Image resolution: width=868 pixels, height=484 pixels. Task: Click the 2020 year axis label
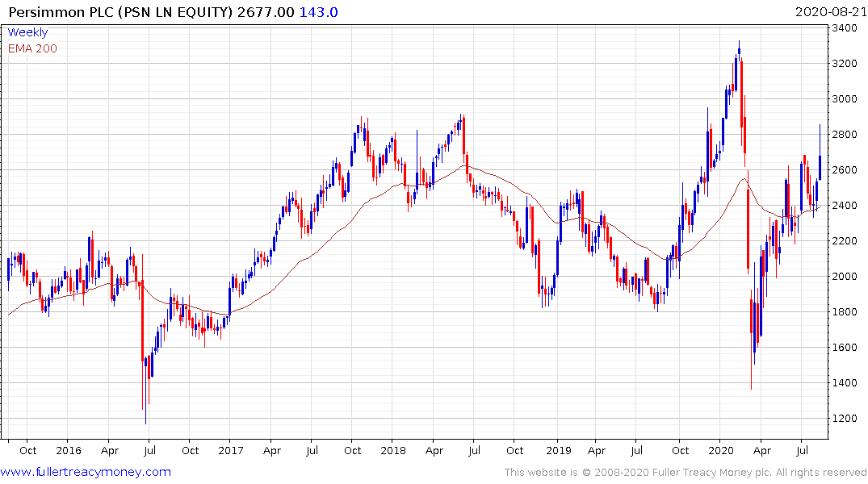point(721,450)
